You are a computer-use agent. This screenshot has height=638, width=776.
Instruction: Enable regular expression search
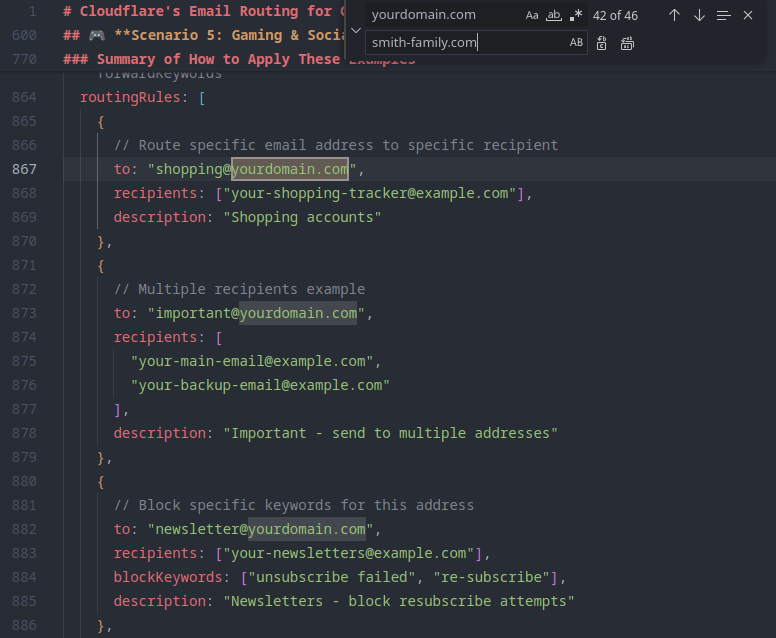576,16
